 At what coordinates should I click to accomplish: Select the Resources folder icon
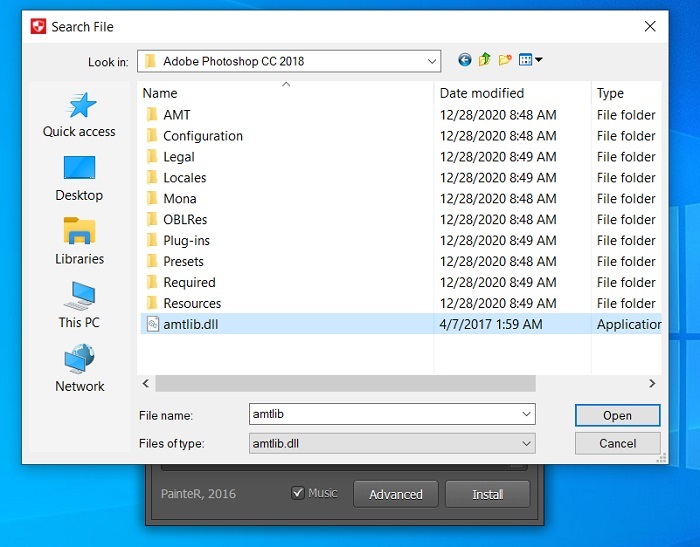[x=152, y=303]
